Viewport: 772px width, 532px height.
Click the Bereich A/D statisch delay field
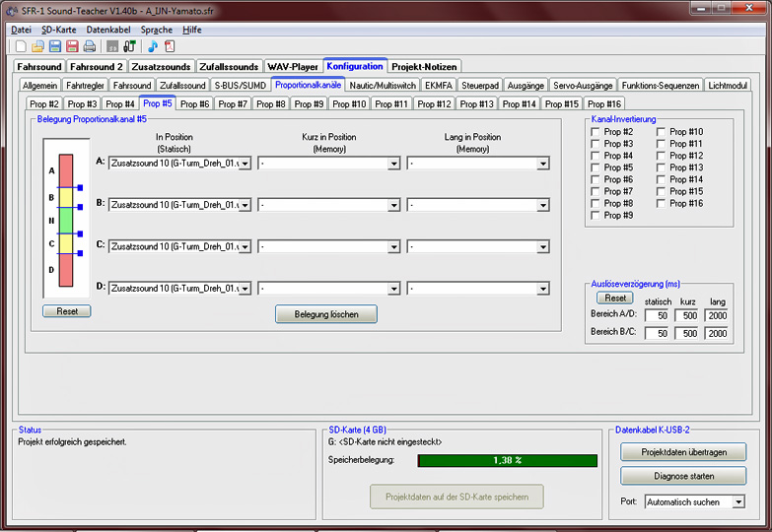[x=657, y=315]
